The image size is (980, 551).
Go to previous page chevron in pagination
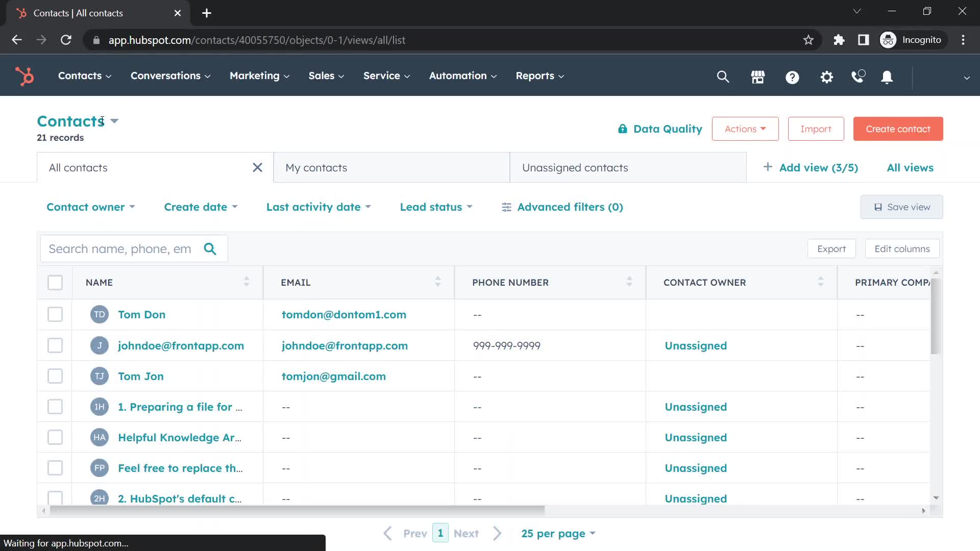(x=387, y=533)
